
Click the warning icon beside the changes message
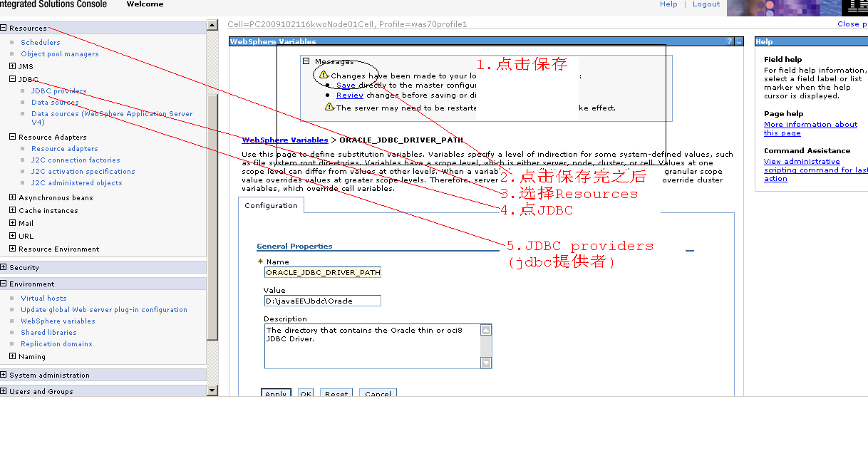(323, 75)
